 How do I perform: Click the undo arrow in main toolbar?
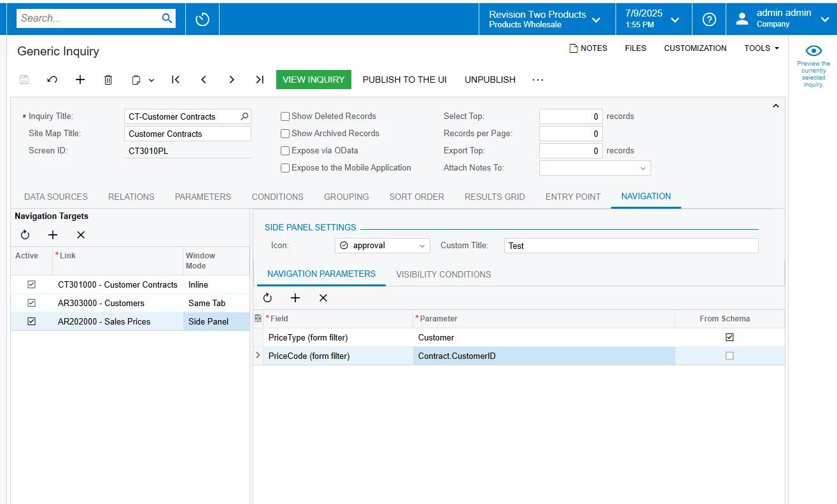pyautogui.click(x=52, y=80)
